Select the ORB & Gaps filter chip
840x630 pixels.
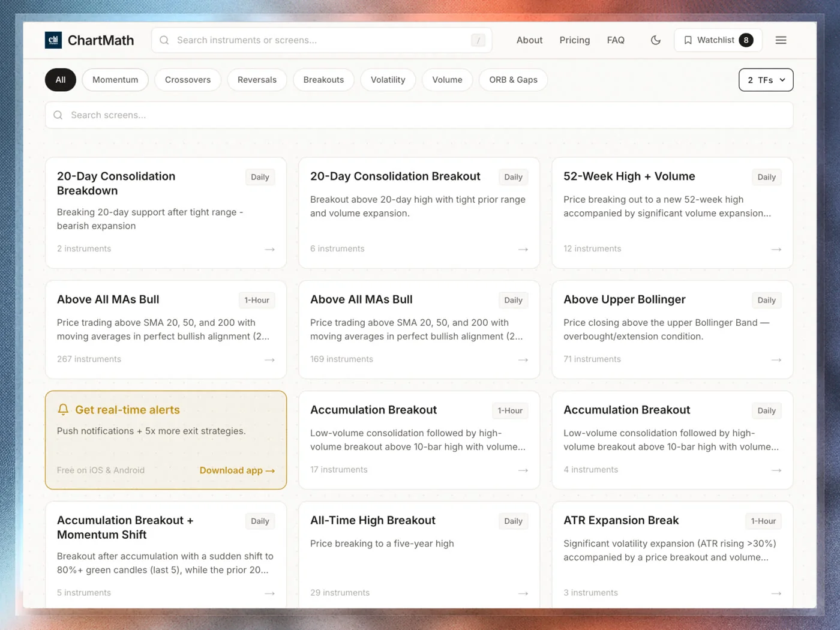[x=513, y=80]
